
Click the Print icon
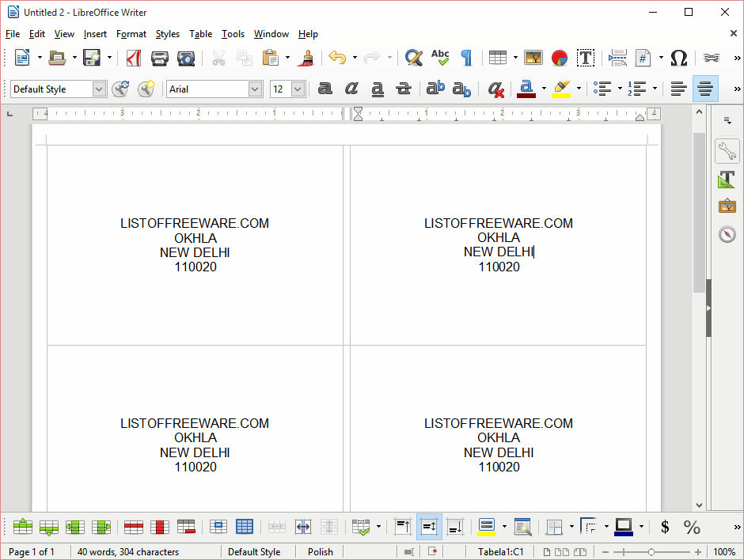(x=159, y=58)
